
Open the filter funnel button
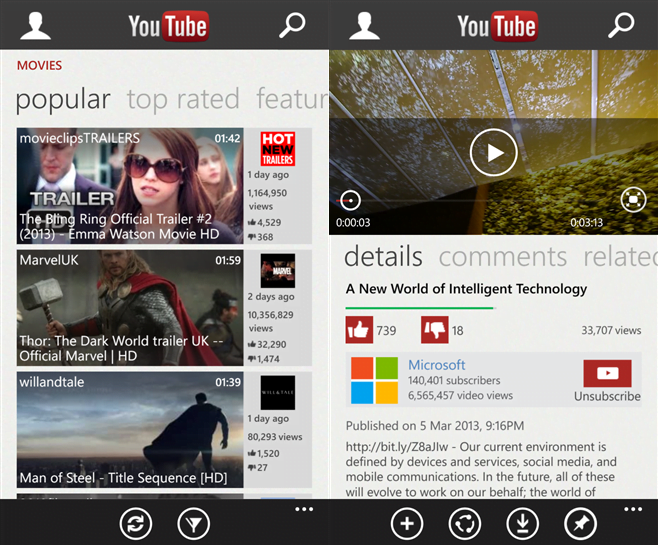coord(193,524)
